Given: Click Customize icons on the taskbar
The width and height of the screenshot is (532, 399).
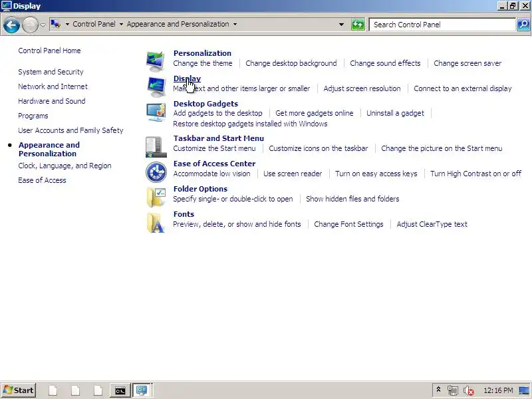Looking at the screenshot, I should point(319,148).
